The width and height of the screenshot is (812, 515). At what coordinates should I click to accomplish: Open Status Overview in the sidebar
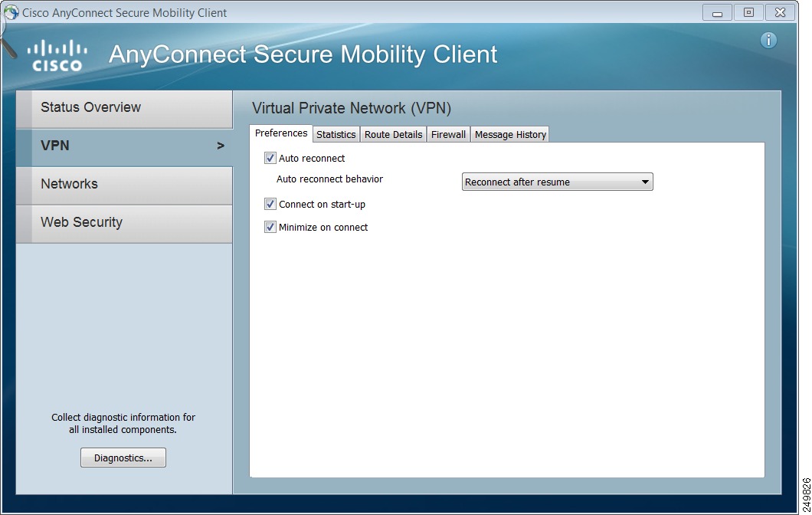[x=124, y=108]
